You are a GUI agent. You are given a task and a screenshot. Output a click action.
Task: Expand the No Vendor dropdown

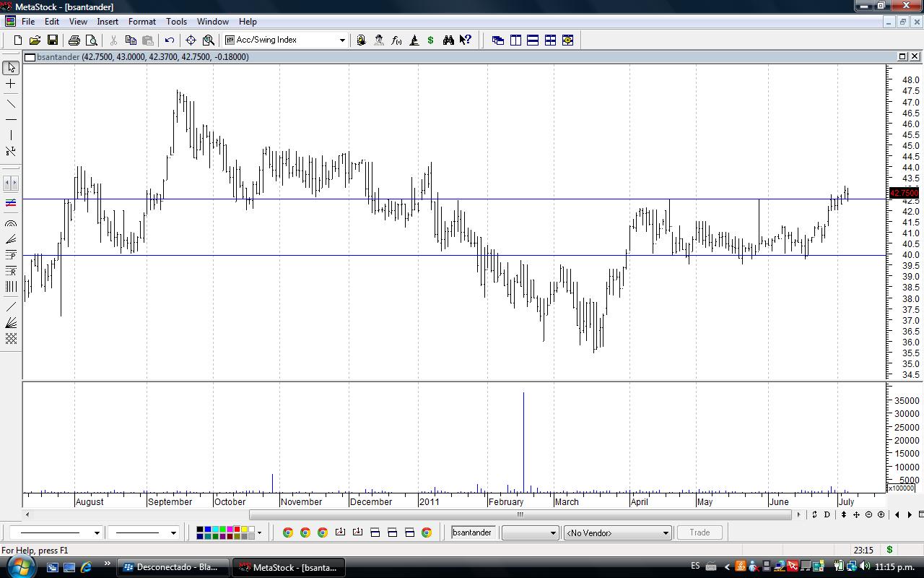tap(665, 533)
